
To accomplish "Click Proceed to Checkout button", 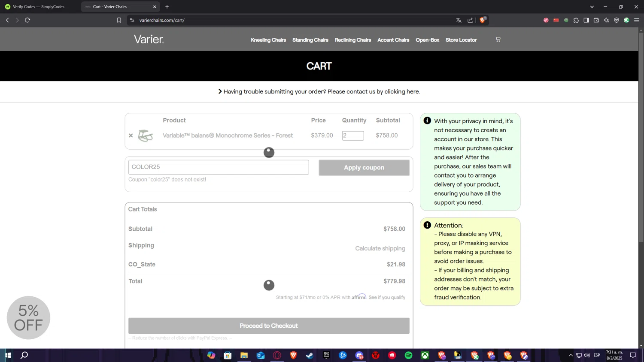I will [x=269, y=326].
